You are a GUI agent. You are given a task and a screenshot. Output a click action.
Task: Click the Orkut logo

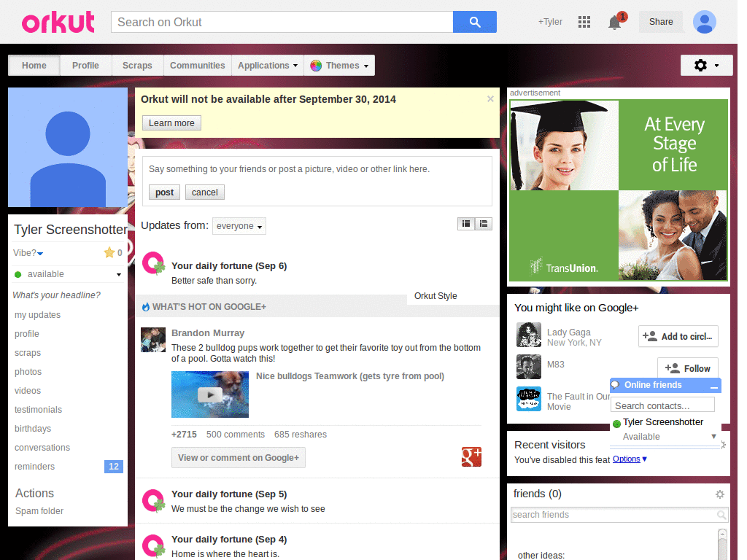pos(58,22)
